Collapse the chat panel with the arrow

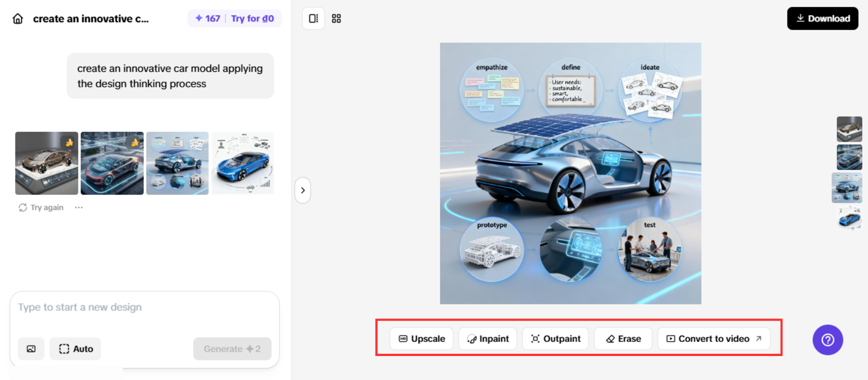tap(303, 190)
